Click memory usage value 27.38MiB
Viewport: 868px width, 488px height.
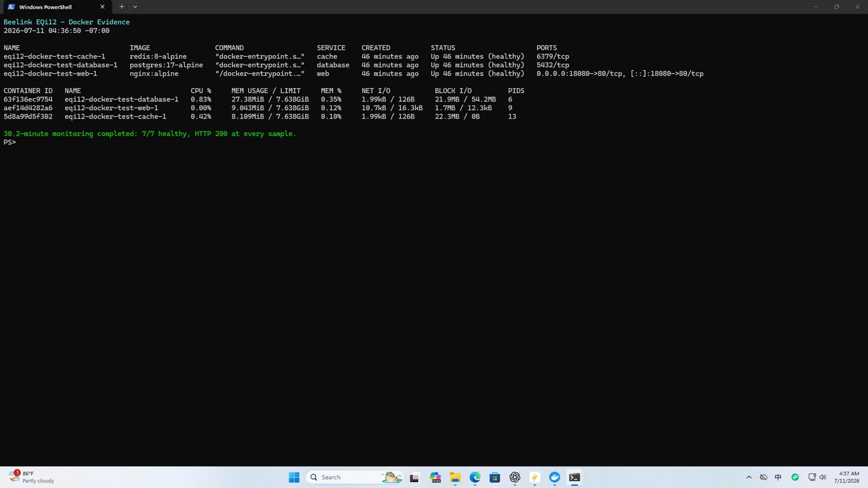247,99
